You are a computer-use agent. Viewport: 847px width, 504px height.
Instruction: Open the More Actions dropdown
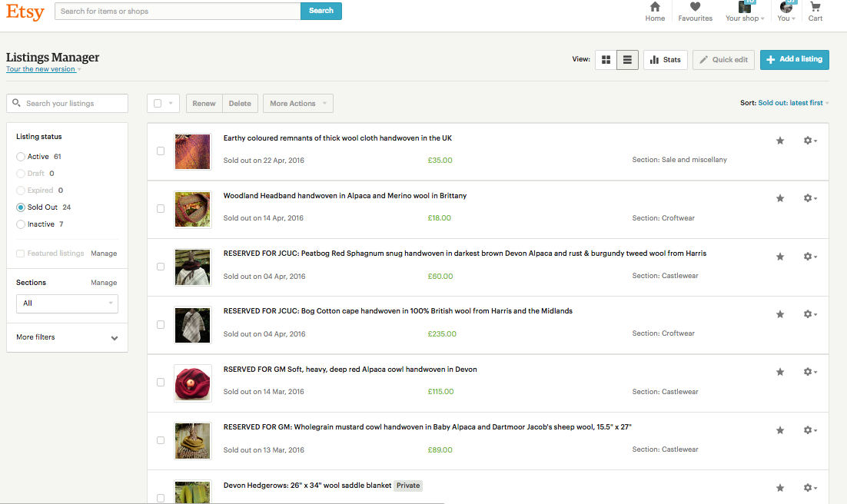[x=297, y=104]
